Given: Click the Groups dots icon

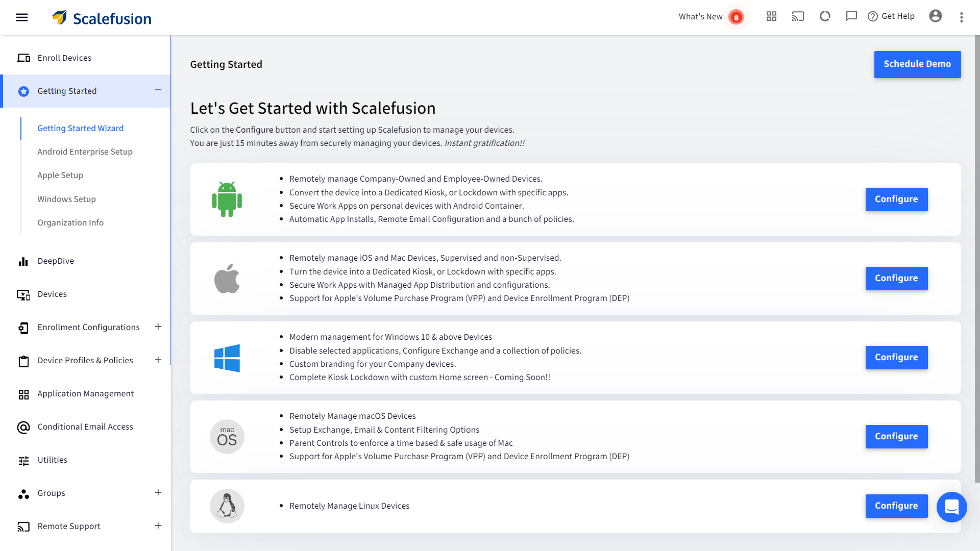Looking at the screenshot, I should (23, 493).
